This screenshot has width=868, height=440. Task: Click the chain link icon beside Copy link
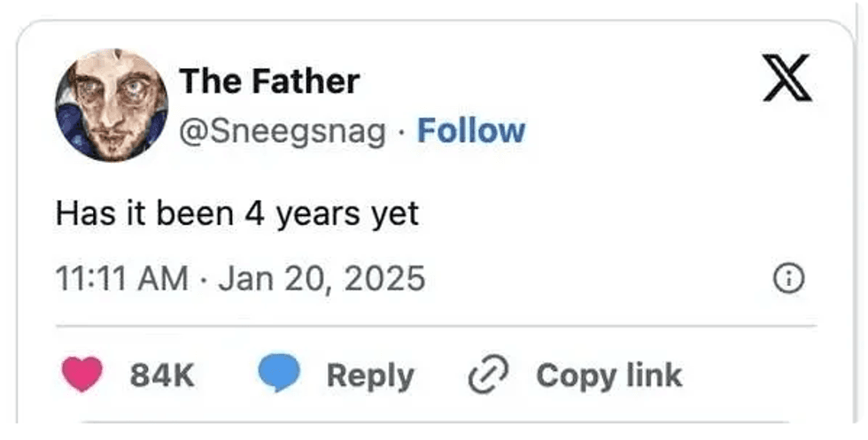(x=488, y=375)
